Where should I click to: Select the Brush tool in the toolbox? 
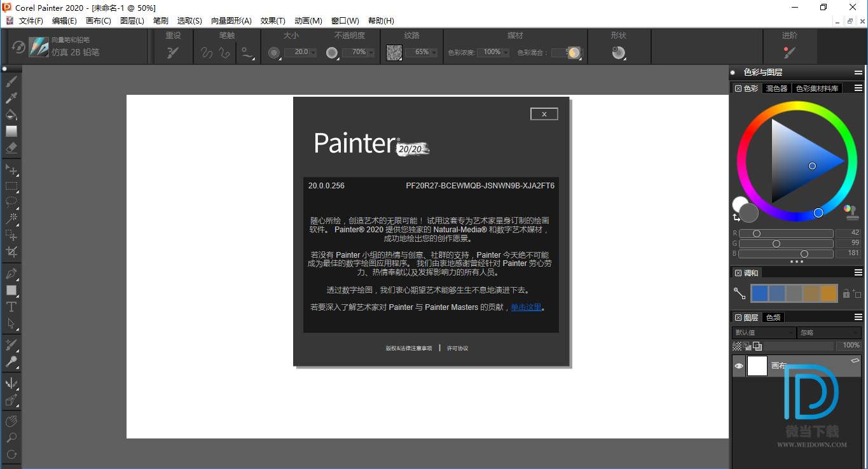(x=11, y=81)
